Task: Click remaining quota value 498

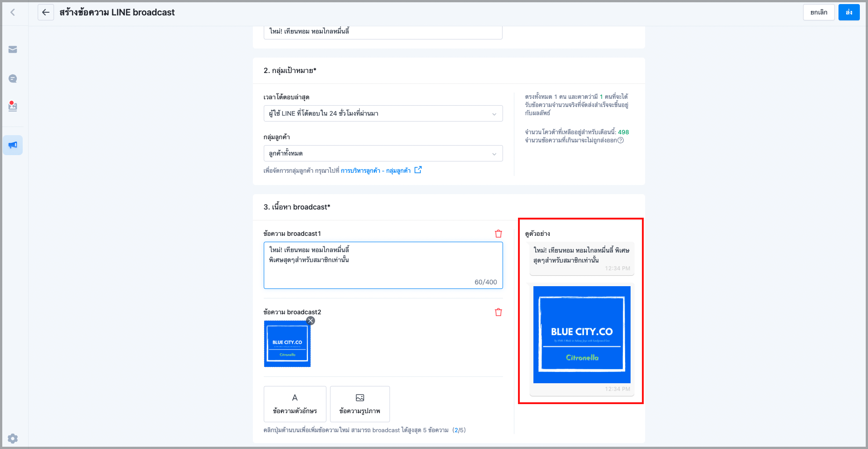Action: coord(623,132)
